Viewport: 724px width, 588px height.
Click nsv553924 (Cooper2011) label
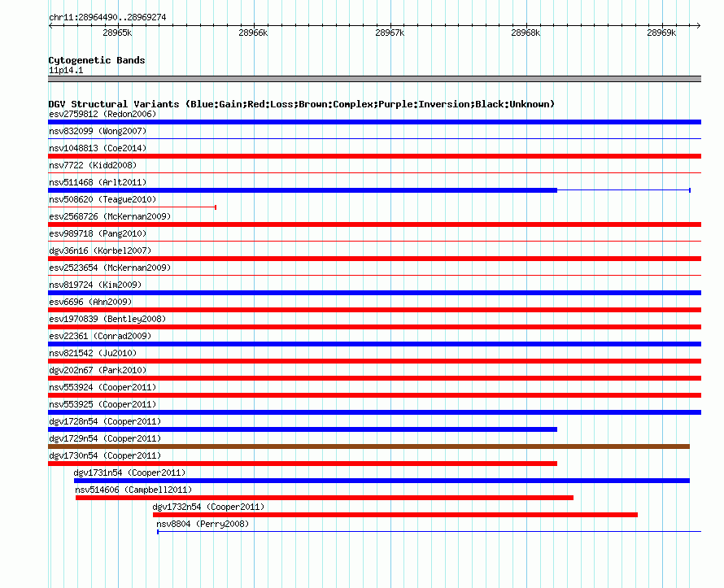pos(102,387)
